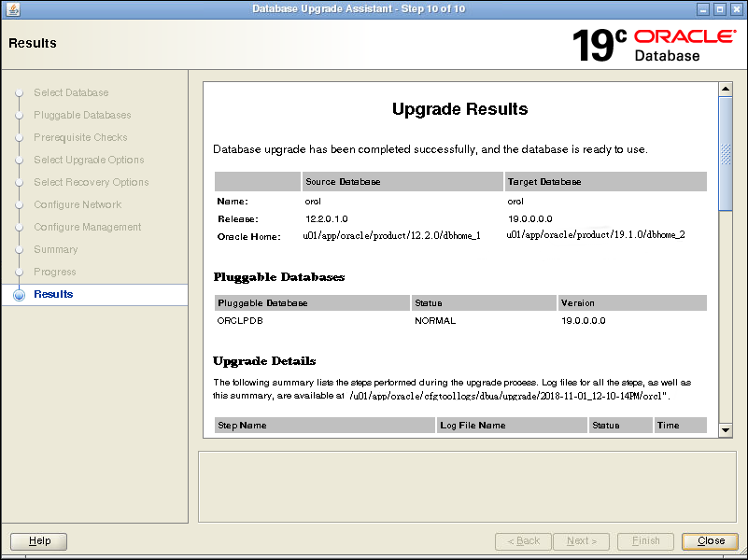Click the Select Database step
The height and width of the screenshot is (560, 748).
[x=71, y=93]
